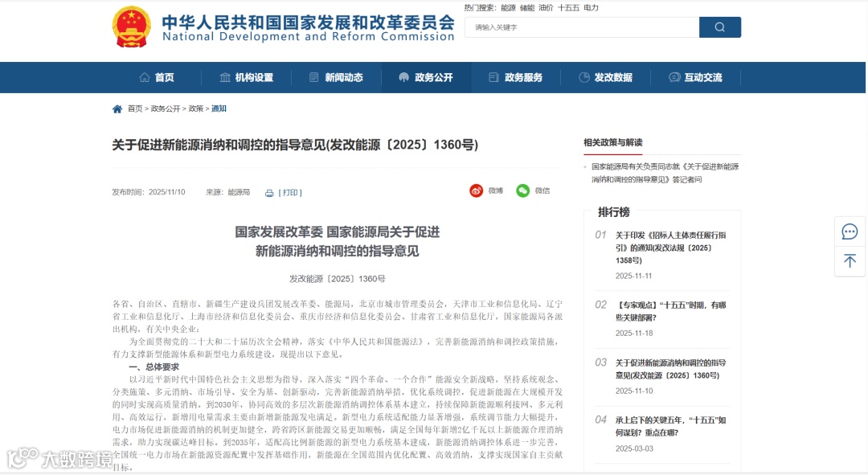This screenshot has width=868, height=475.
Task: Click the date 2025-11-11 in rankings
Action: click(x=634, y=276)
